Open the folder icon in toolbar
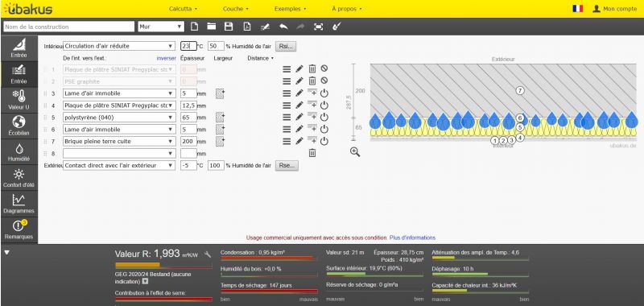644x306 pixels. click(x=212, y=27)
